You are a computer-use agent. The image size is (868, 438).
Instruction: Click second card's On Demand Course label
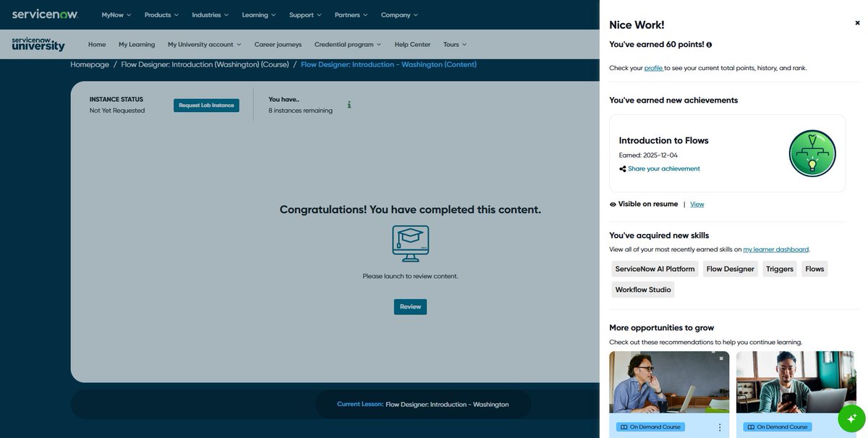tap(777, 427)
